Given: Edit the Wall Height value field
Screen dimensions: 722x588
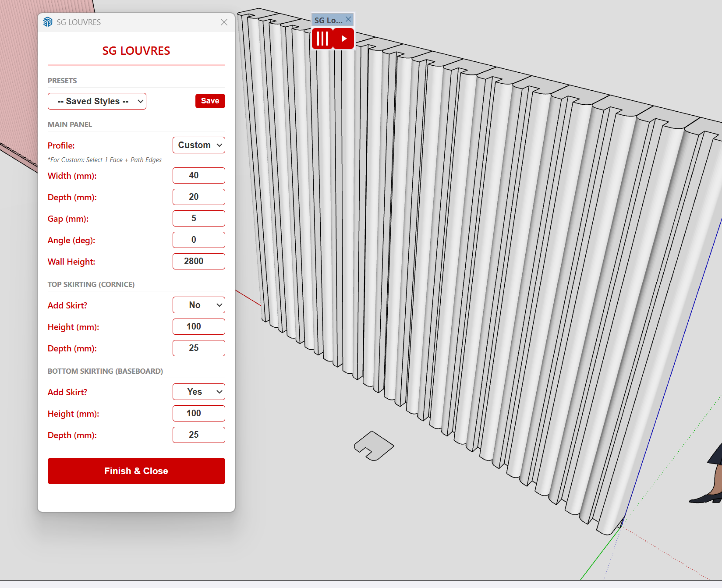Looking at the screenshot, I should point(199,261).
